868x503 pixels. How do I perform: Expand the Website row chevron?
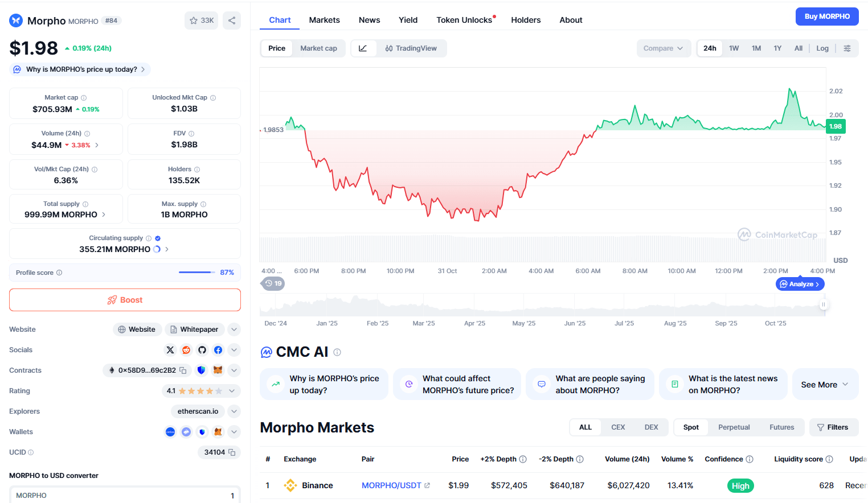tap(234, 329)
